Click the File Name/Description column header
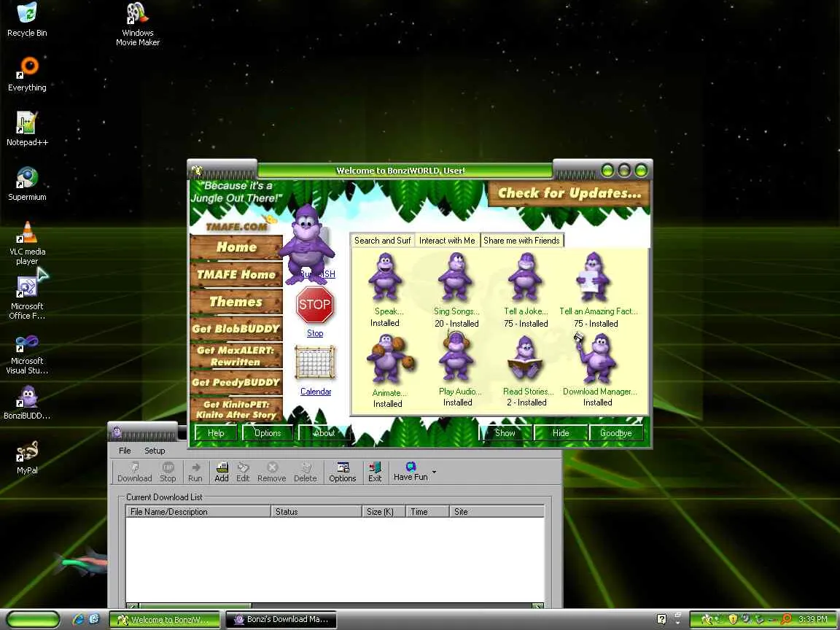This screenshot has width=840, height=630. (x=198, y=512)
